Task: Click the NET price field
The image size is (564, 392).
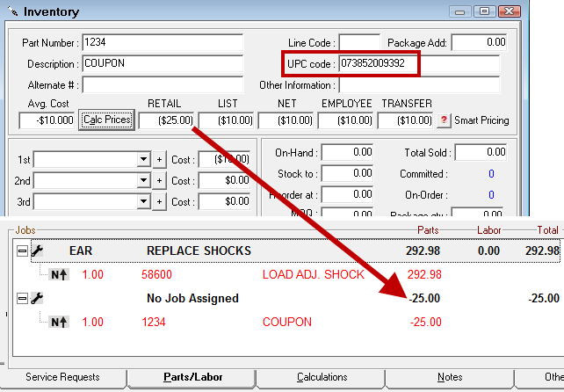Action: 286,120
